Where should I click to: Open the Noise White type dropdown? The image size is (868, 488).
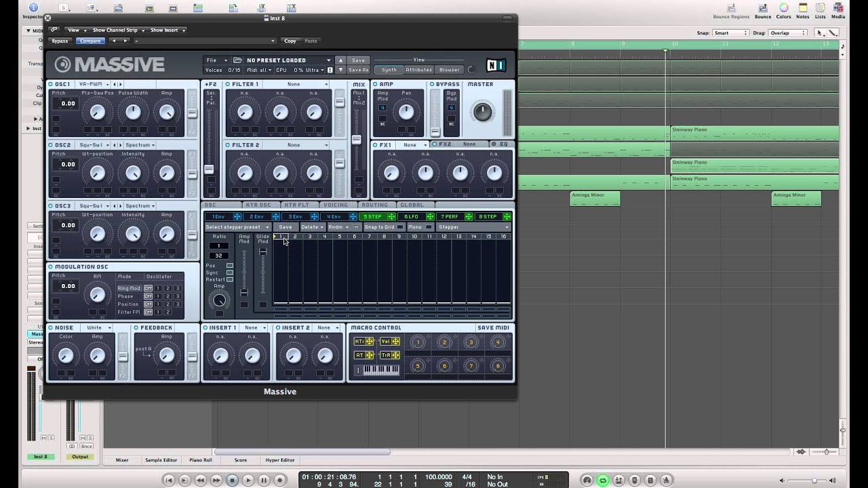[98, 328]
